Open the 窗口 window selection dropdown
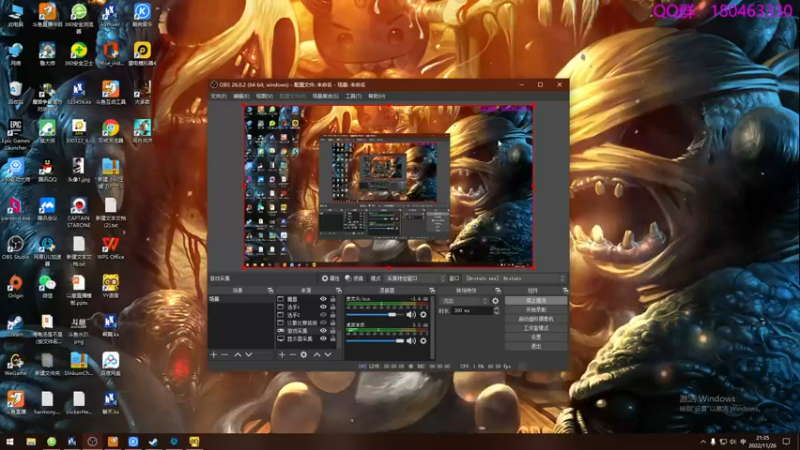The height and width of the screenshot is (450, 800). click(x=515, y=279)
